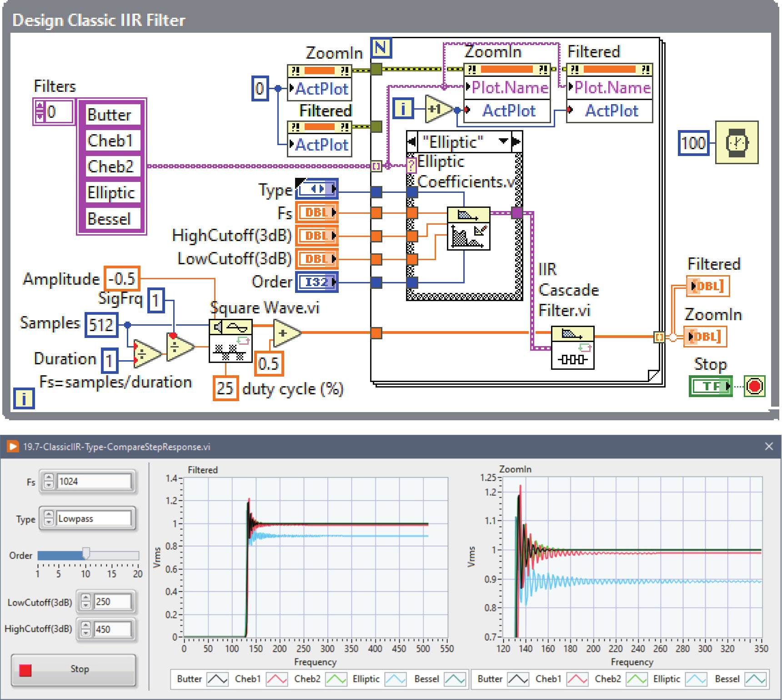Toggle the Elliptic plot legend swatch in ZoomIn graph

[x=696, y=679]
